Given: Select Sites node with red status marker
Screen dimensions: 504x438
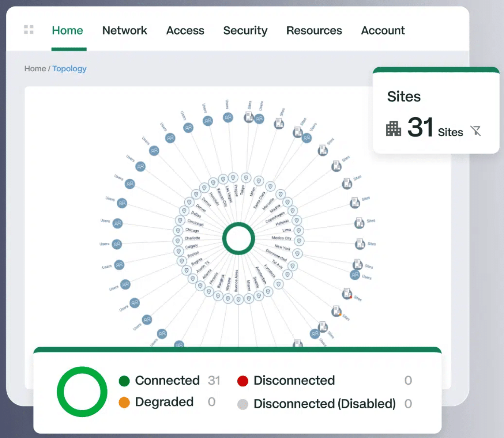Looking at the screenshot, I should click(x=347, y=293).
